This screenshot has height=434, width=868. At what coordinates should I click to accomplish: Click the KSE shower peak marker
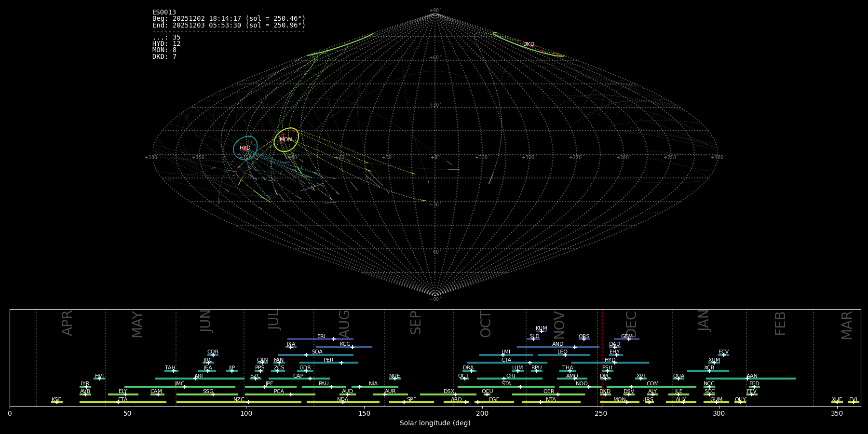coord(57,402)
